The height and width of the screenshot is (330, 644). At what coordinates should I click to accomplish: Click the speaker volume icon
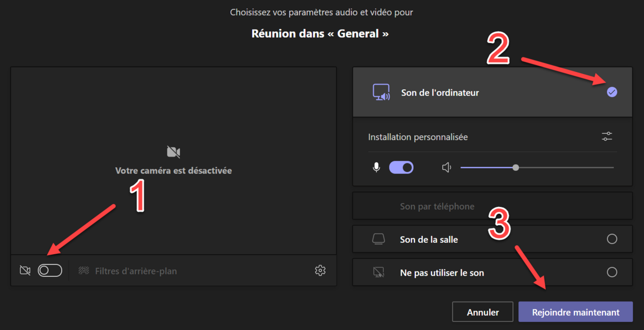click(x=447, y=168)
